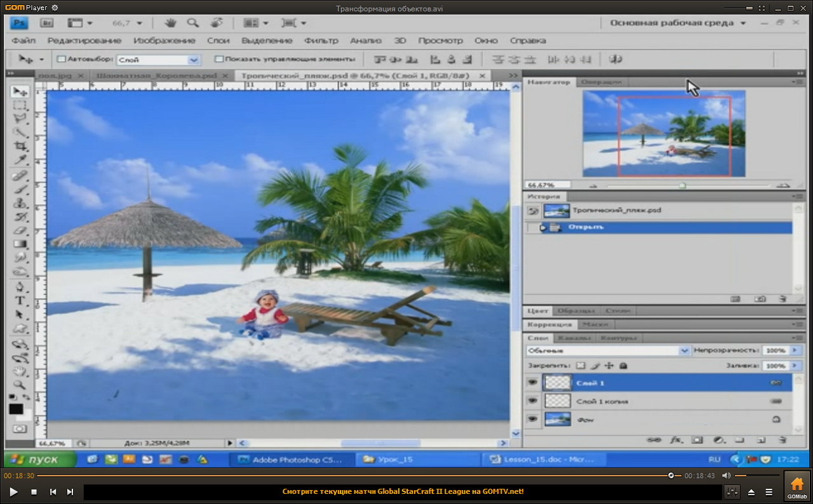This screenshot has height=504, width=813.
Task: Select the Eraser tool
Action: coord(20,230)
